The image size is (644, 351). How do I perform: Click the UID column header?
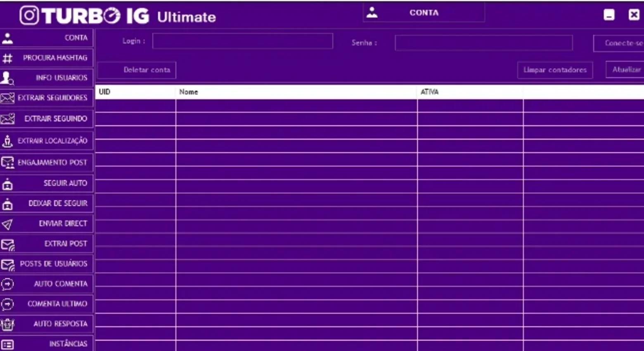pos(135,92)
